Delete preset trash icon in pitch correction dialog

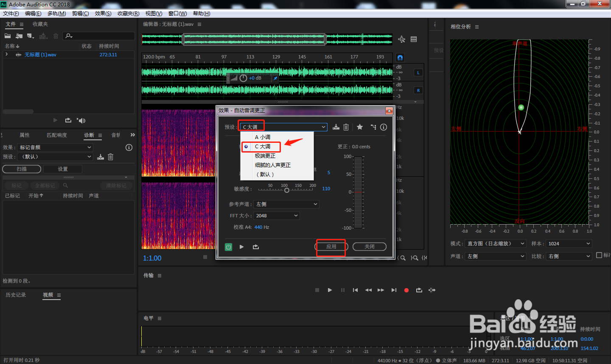coord(346,127)
